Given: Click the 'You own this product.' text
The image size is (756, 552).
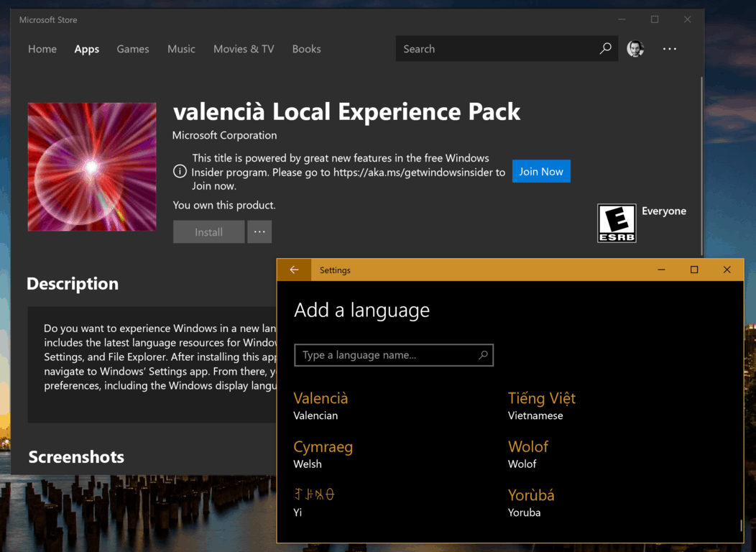Looking at the screenshot, I should [224, 206].
